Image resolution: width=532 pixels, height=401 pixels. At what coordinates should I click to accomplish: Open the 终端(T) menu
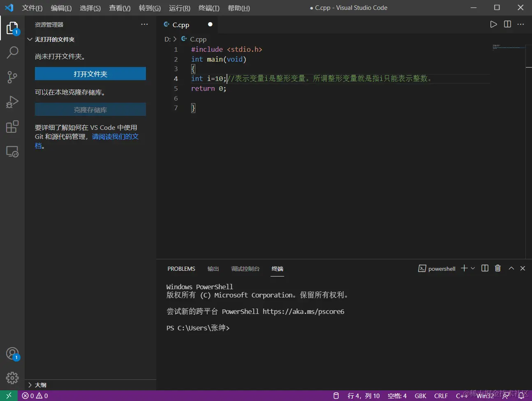209,8
